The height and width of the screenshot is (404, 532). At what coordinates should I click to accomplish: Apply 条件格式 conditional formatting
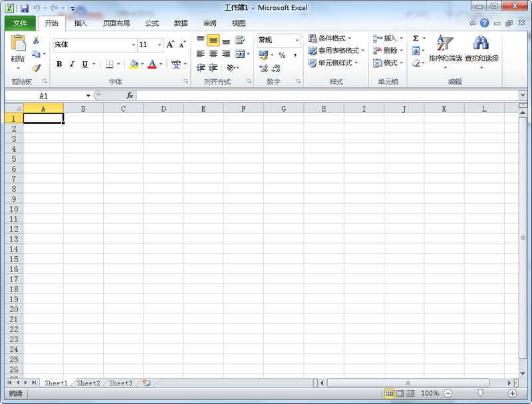[x=327, y=38]
